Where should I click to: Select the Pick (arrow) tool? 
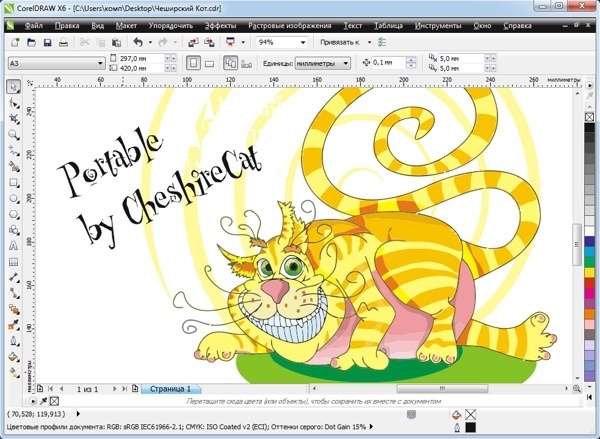[13, 87]
